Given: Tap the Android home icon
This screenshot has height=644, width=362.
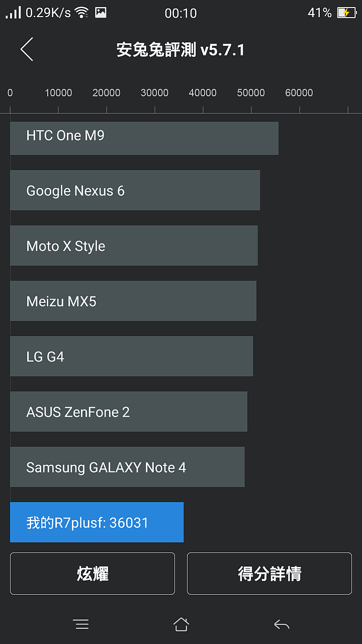Looking at the screenshot, I should click(x=181, y=624).
